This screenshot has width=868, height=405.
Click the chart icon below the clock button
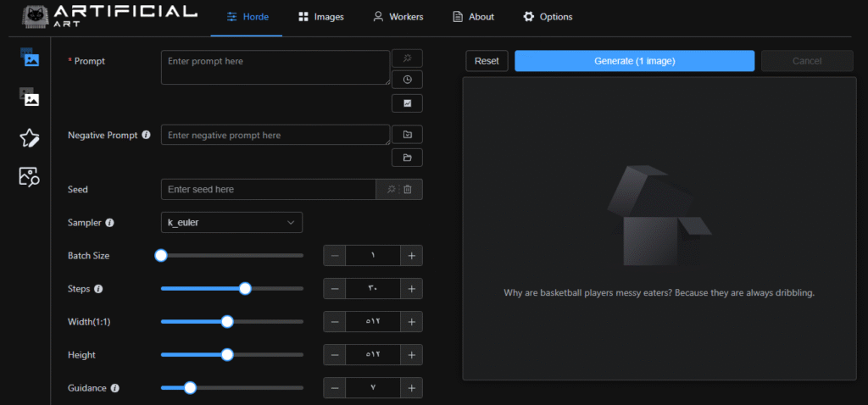[407, 103]
